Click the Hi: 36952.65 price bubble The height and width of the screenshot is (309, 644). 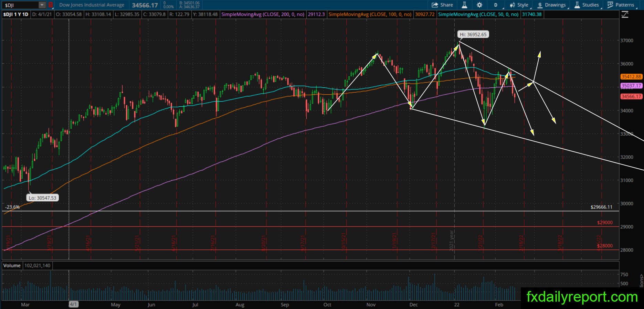coord(473,34)
